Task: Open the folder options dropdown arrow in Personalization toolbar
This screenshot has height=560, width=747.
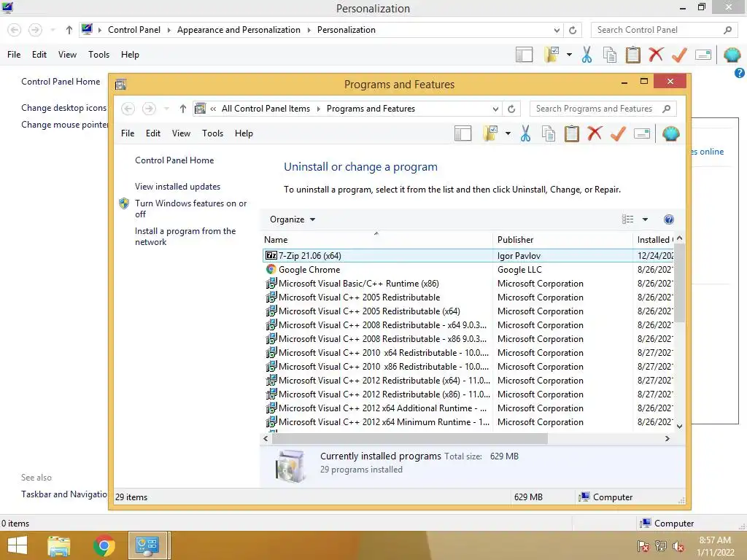Action: coord(569,55)
